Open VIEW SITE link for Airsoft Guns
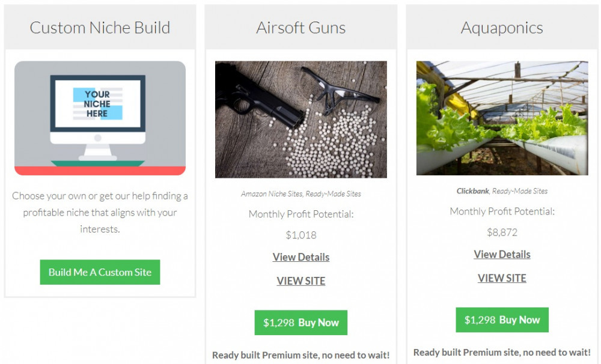 [x=301, y=281]
